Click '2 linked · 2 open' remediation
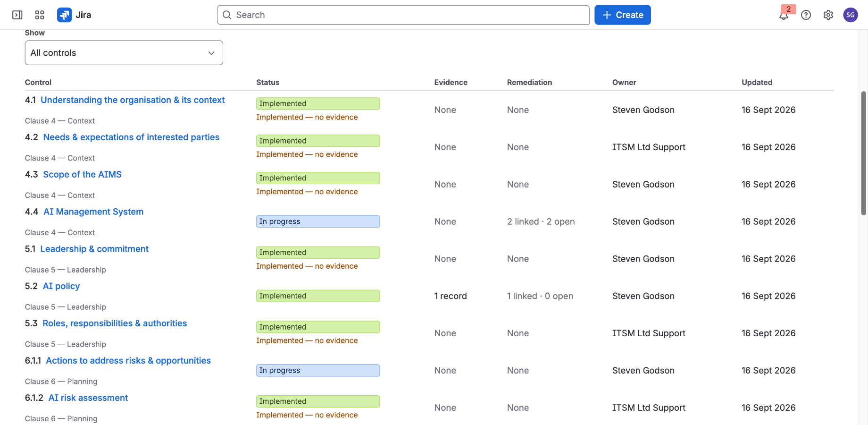This screenshot has width=868, height=425. (541, 221)
